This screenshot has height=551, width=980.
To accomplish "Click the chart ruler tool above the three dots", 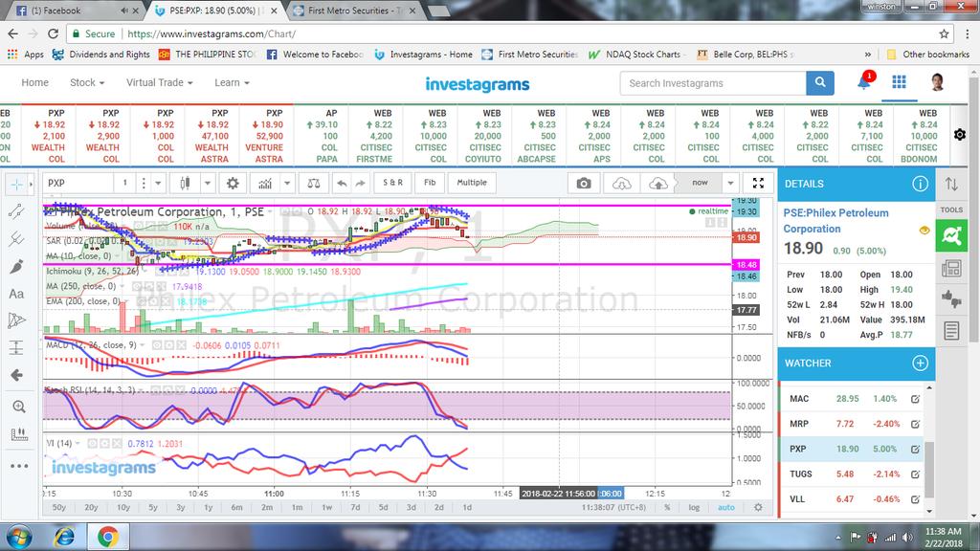I will click(x=19, y=434).
